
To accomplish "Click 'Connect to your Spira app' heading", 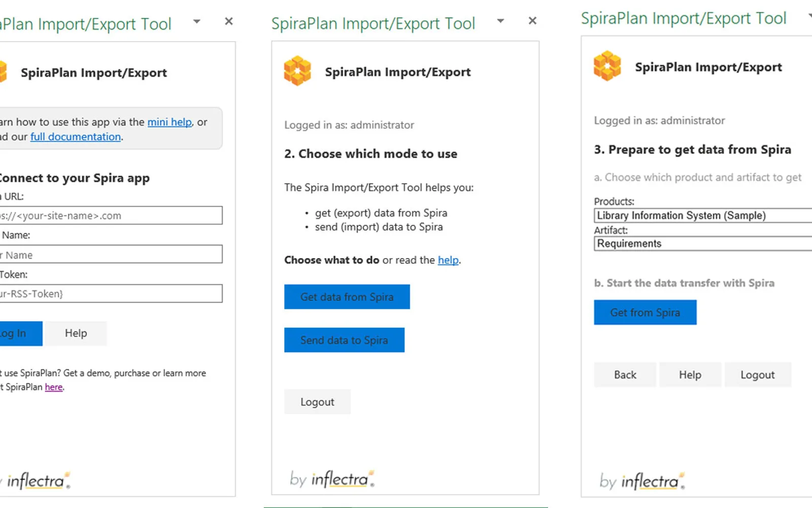I will point(74,178).
